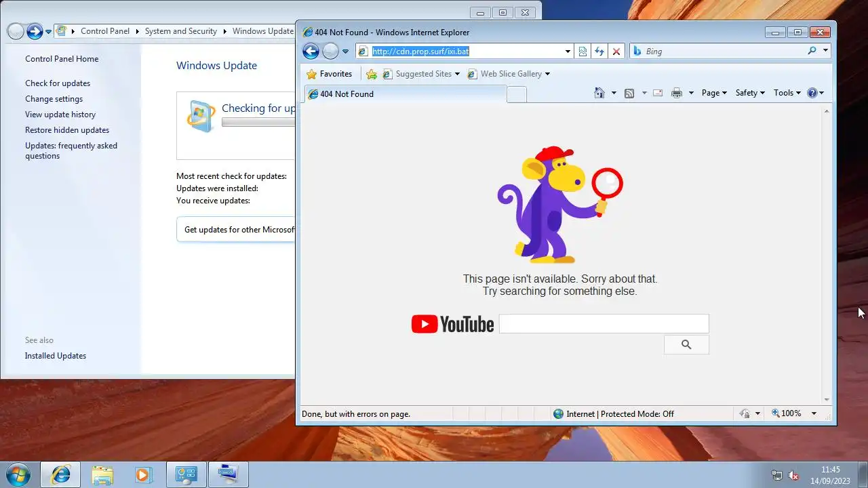Click Check for updates in Windows Update

pyautogui.click(x=58, y=83)
